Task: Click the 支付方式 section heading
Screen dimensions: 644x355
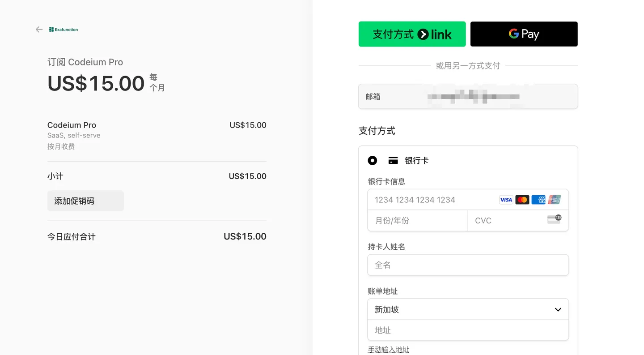Action: [377, 131]
